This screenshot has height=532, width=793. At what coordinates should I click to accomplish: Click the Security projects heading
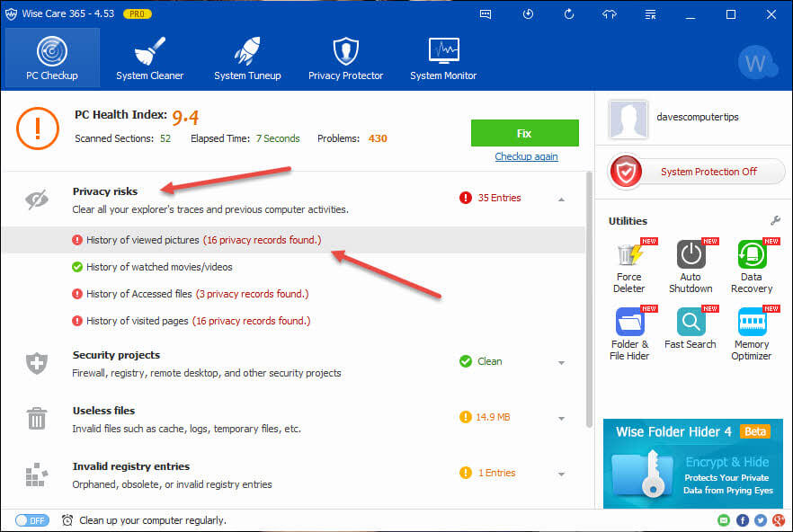[x=116, y=355]
